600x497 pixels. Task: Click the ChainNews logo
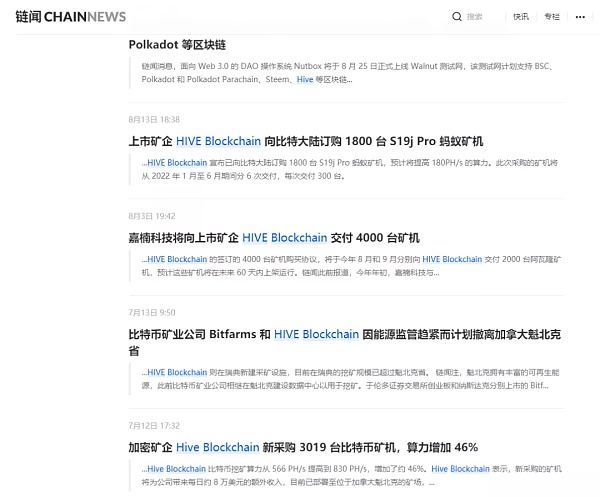click(x=70, y=17)
